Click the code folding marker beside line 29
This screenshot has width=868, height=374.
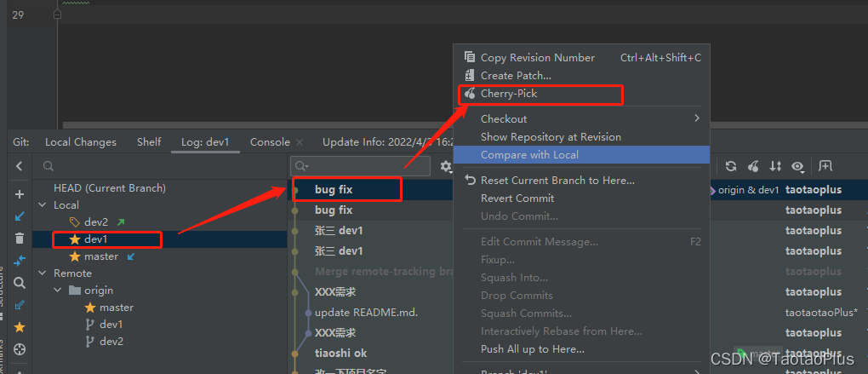(x=57, y=14)
